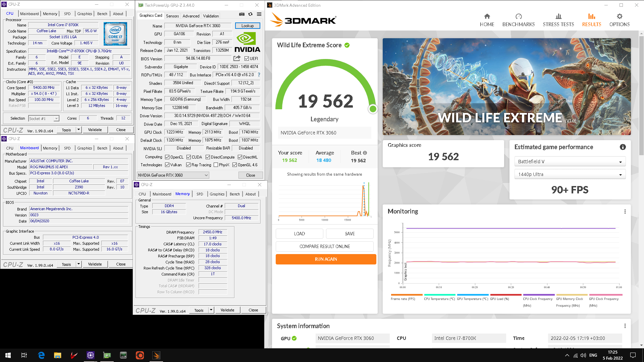Toggle PhysX checkbox

(216, 165)
